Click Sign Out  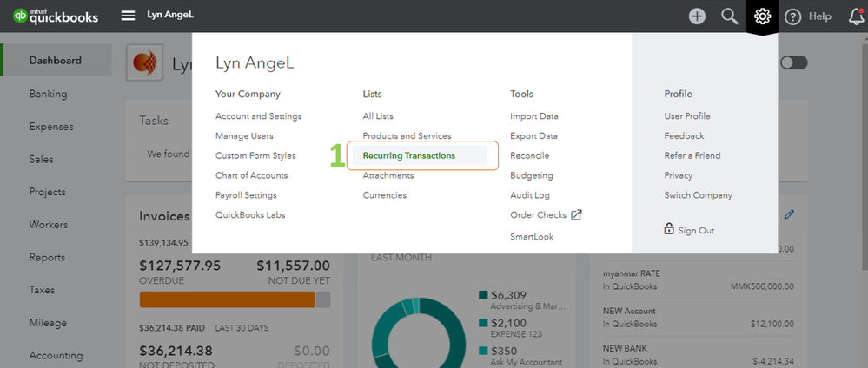click(x=696, y=231)
